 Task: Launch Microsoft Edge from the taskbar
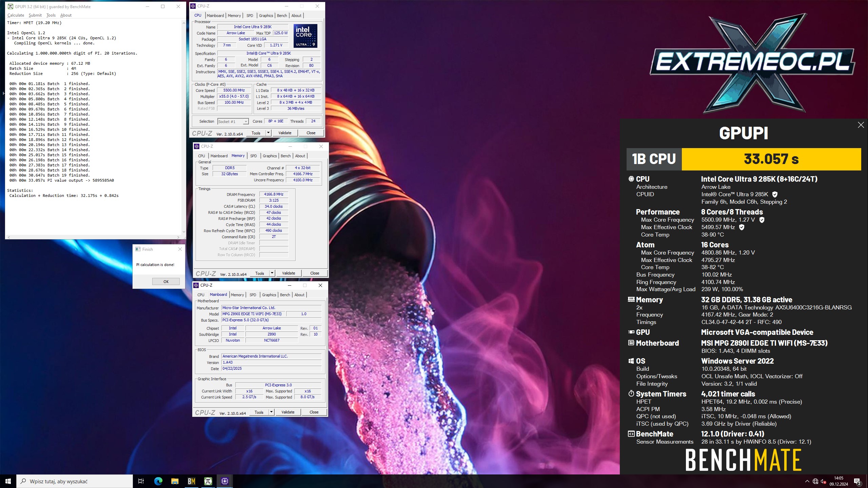point(158,481)
